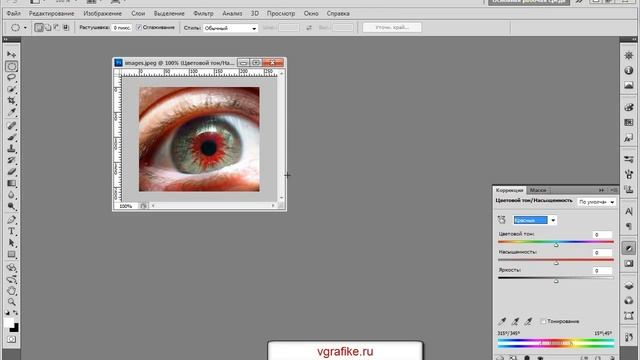Screen dimensions: 640x360
Task: Open the Info panel icon in dock
Action: pyautogui.click(x=629, y=70)
